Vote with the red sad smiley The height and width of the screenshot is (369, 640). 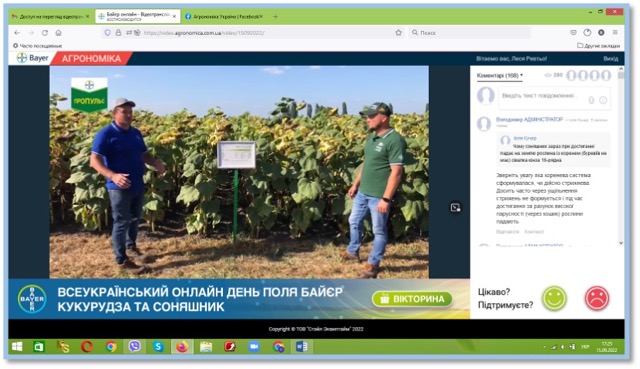tap(597, 298)
